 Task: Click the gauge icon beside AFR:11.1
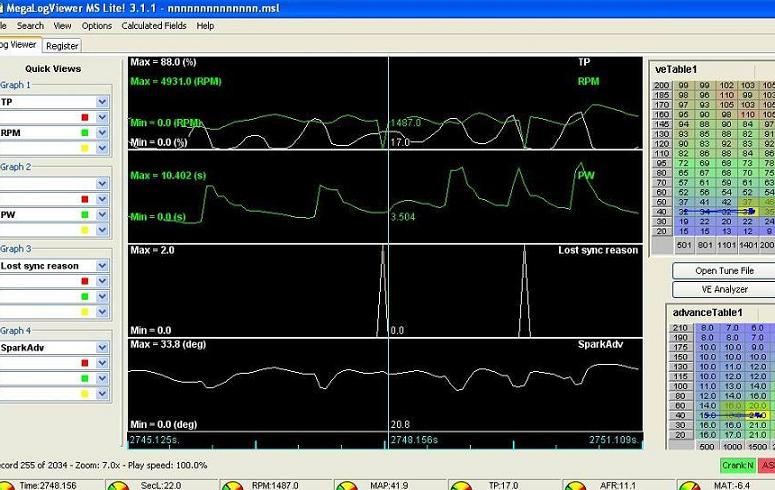tap(575, 485)
